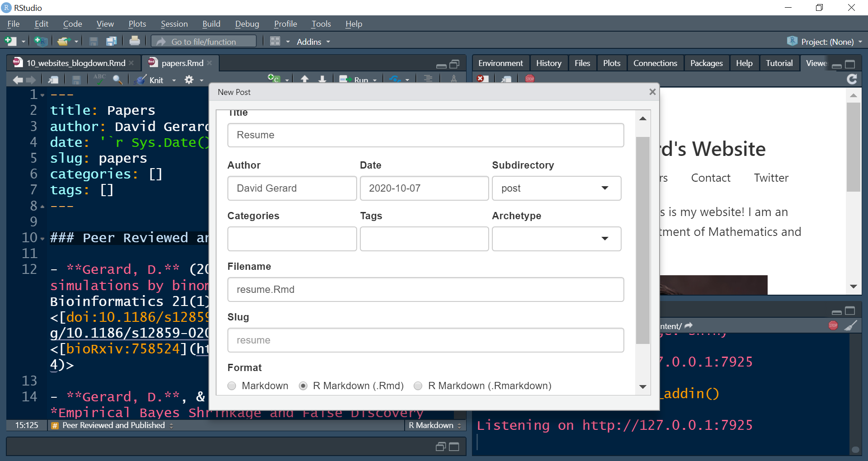The image size is (868, 461).
Task: Open the document options gear icon
Action: pyautogui.click(x=189, y=80)
